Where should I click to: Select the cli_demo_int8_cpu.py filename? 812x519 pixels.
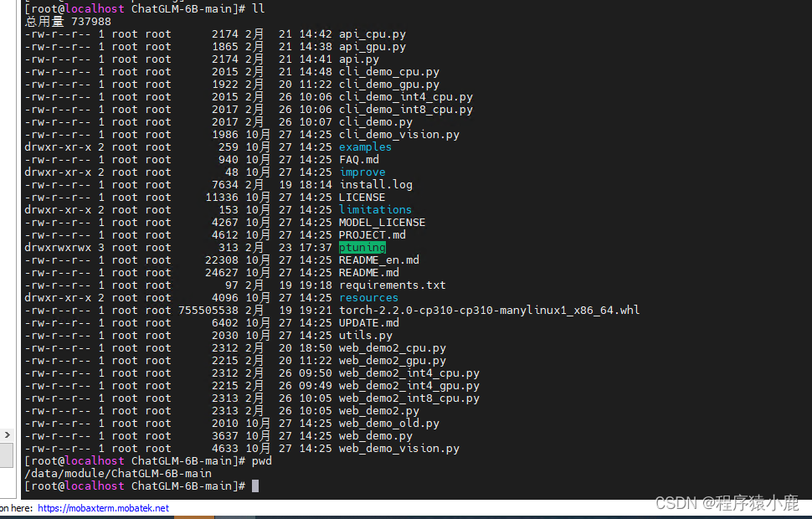tap(405, 110)
